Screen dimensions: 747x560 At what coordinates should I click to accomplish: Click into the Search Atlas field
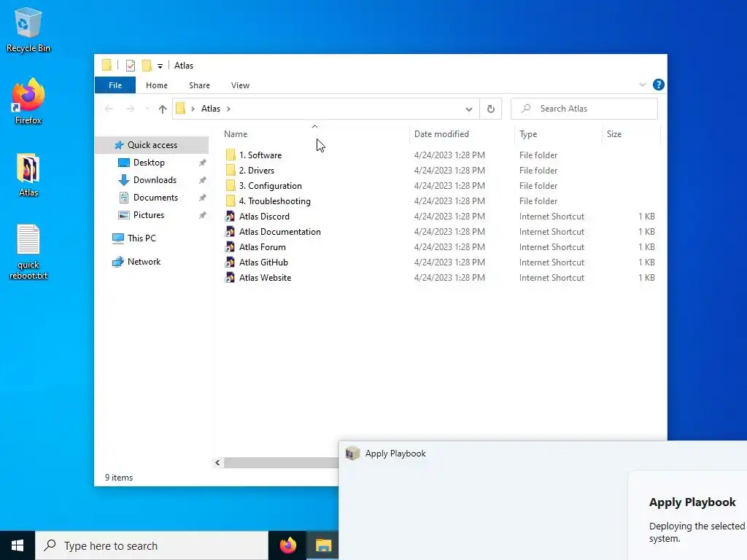tap(584, 109)
